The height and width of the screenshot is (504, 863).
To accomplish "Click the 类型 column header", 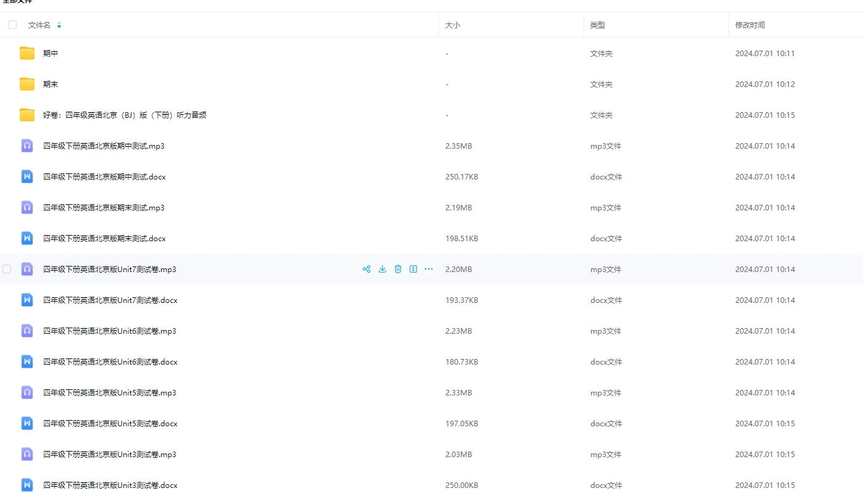I will tap(598, 25).
